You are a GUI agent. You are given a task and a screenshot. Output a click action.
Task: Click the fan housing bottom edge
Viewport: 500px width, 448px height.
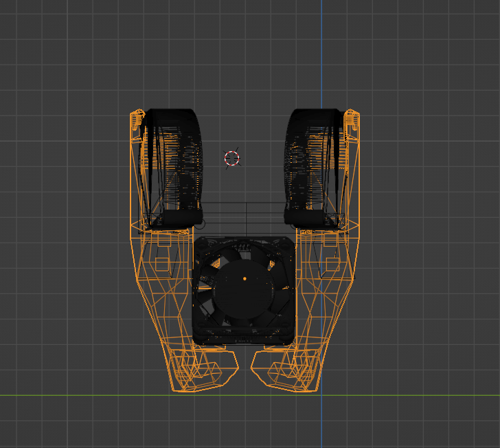(x=244, y=341)
